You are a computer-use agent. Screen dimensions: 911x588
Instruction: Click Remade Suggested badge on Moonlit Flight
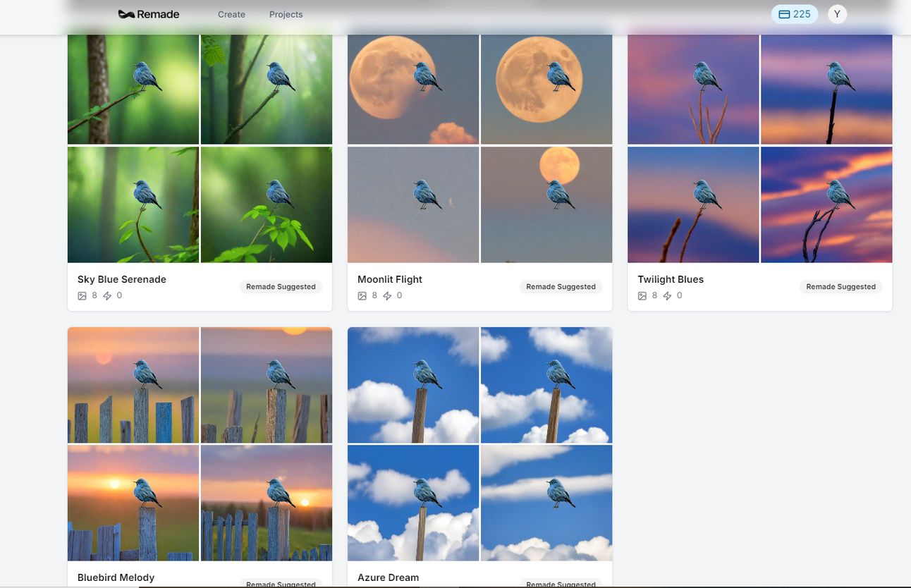click(561, 287)
